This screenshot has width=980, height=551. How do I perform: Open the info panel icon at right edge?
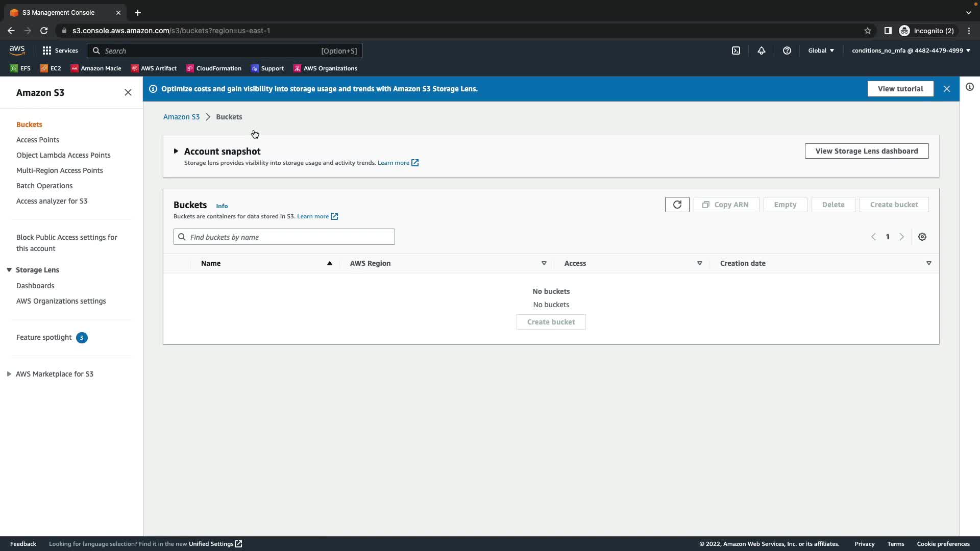pyautogui.click(x=969, y=87)
